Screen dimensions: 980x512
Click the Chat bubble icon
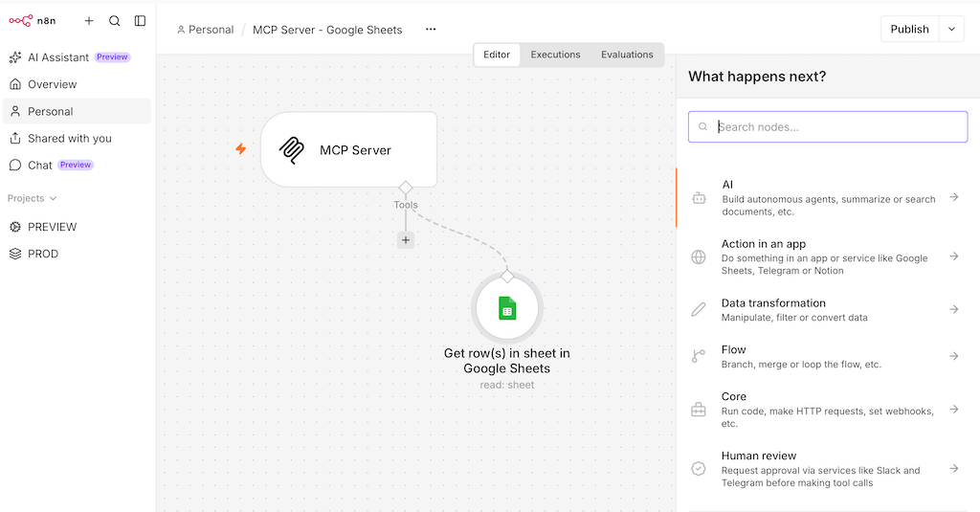click(15, 165)
